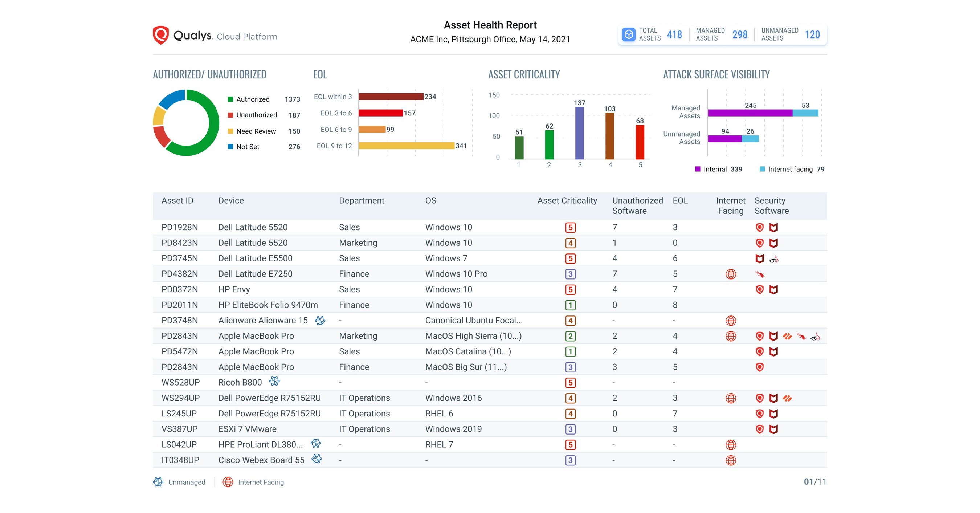Image resolution: width=980 pixels, height=513 pixels.
Task: Click the blue cube icon next to Total Assets
Action: (x=629, y=34)
